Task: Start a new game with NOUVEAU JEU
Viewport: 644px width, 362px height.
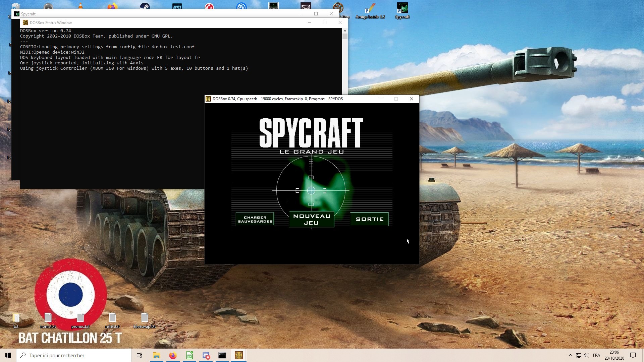Action: coord(312,220)
